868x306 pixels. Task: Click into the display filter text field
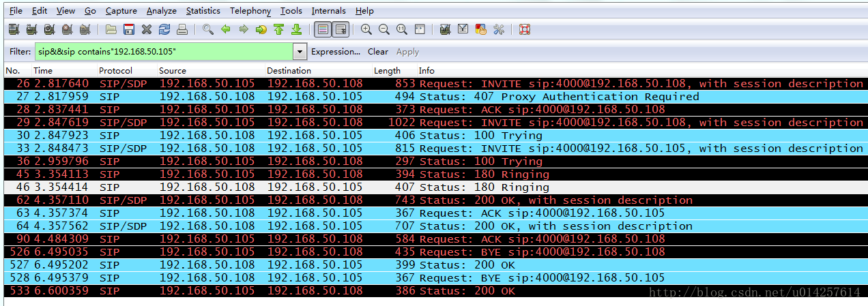click(x=164, y=52)
